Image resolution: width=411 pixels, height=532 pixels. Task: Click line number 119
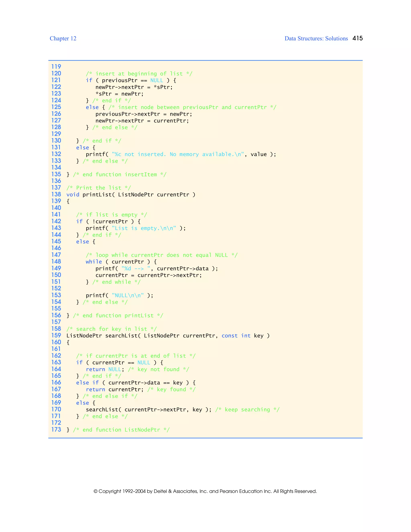(56, 67)
